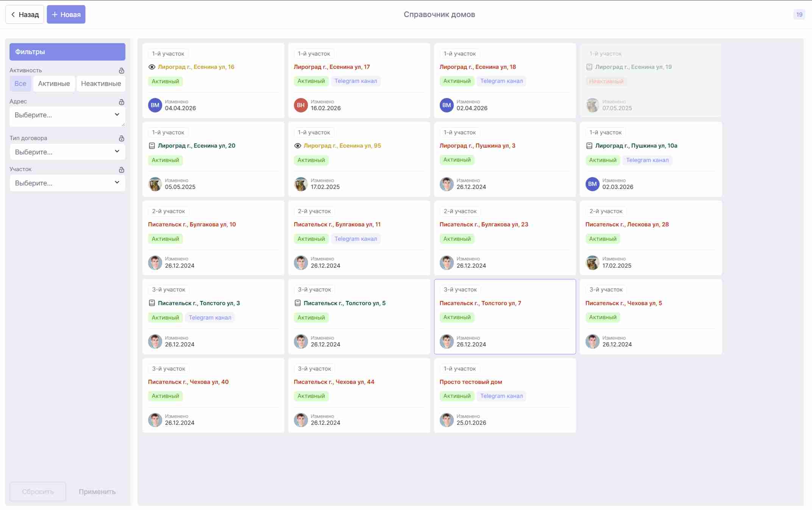The height and width of the screenshot is (510, 812).
Task: Select the Все activity filter
Action: point(20,84)
